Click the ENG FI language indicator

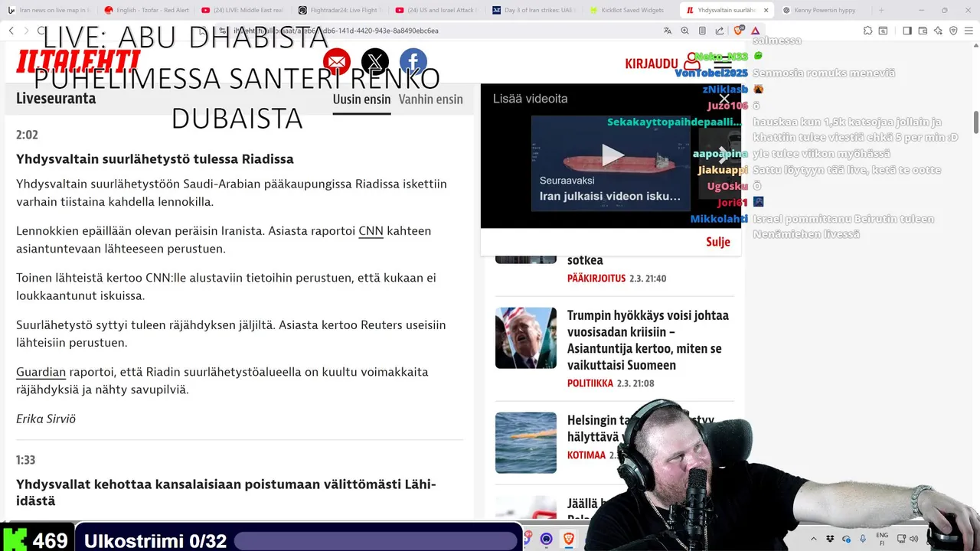(882, 540)
